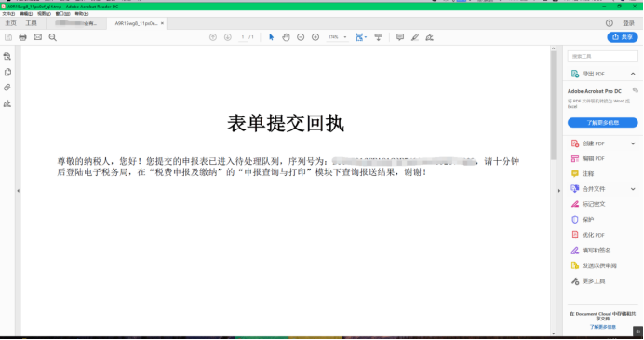This screenshot has height=340, width=644.
Task: Open Document Cloud 了解更多信息 link
Action: 602,327
